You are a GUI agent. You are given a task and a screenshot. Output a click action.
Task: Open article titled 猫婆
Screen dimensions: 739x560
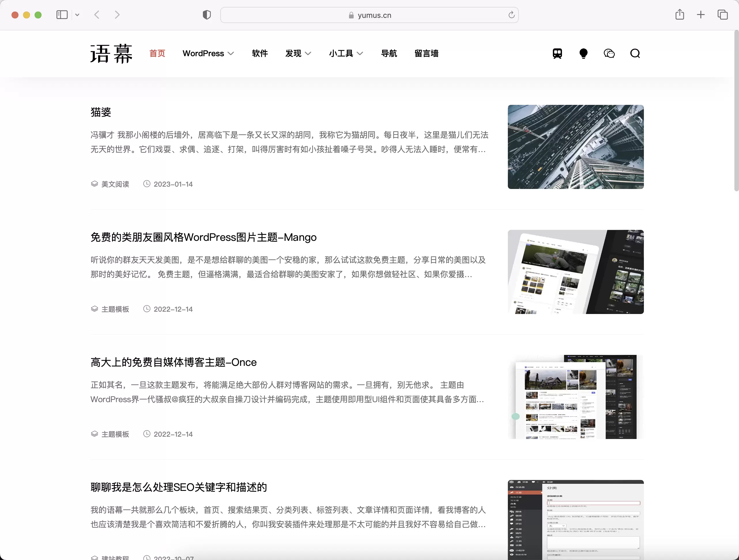101,112
